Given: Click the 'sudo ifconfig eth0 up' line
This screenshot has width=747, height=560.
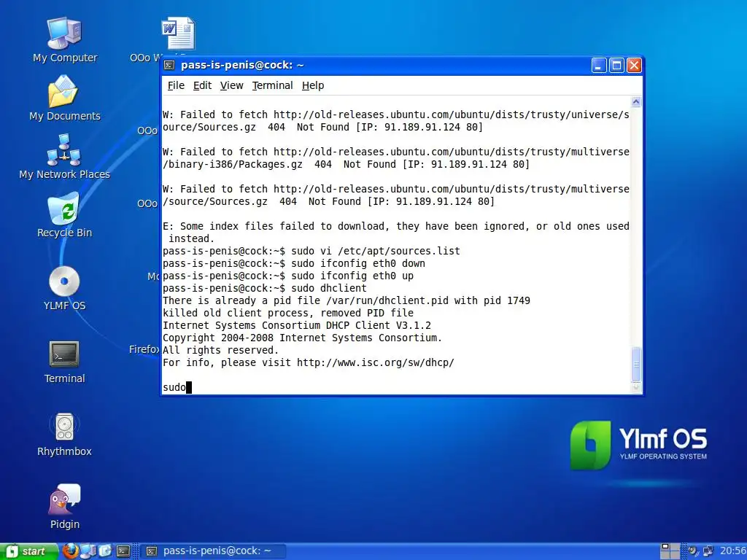Looking at the screenshot, I should [287, 276].
